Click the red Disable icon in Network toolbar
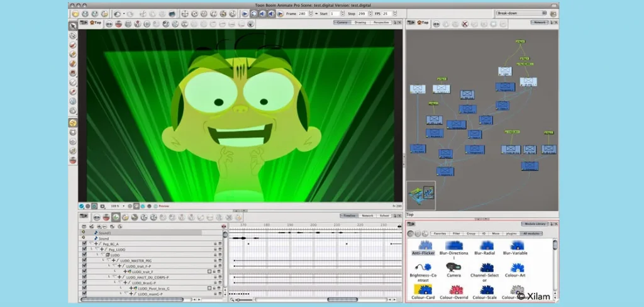Viewport: 644px width, 307px height. point(465,25)
